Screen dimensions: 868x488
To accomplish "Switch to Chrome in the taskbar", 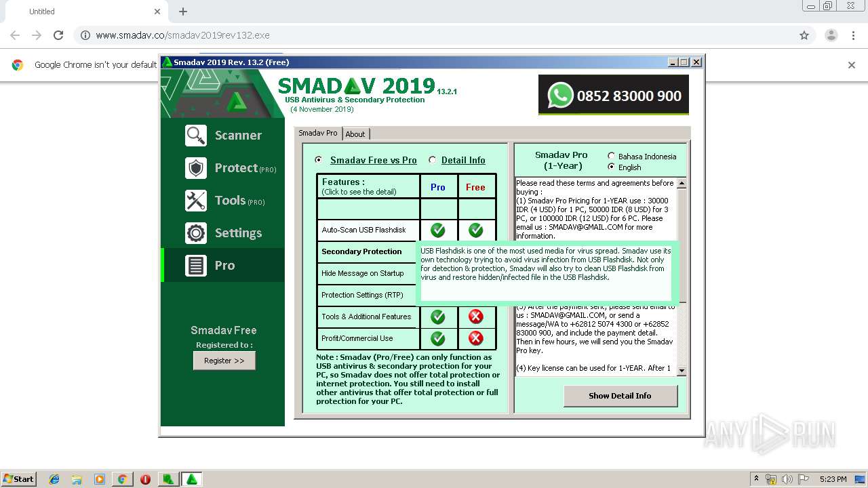I will click(122, 479).
